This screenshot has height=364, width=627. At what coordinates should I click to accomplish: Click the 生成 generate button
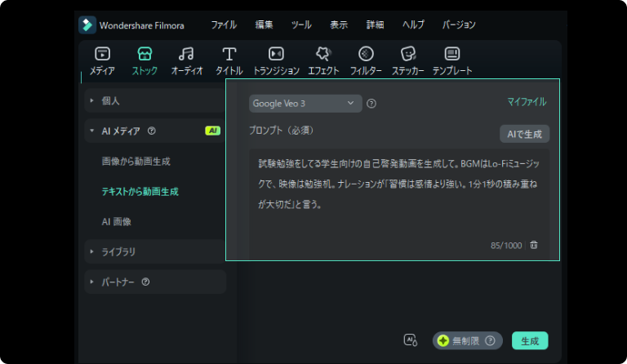coord(530,341)
